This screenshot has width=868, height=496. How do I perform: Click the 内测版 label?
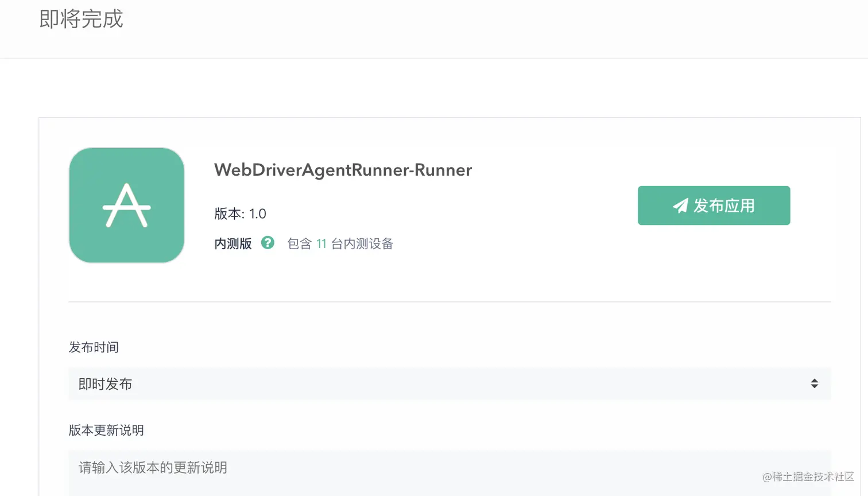pyautogui.click(x=233, y=244)
